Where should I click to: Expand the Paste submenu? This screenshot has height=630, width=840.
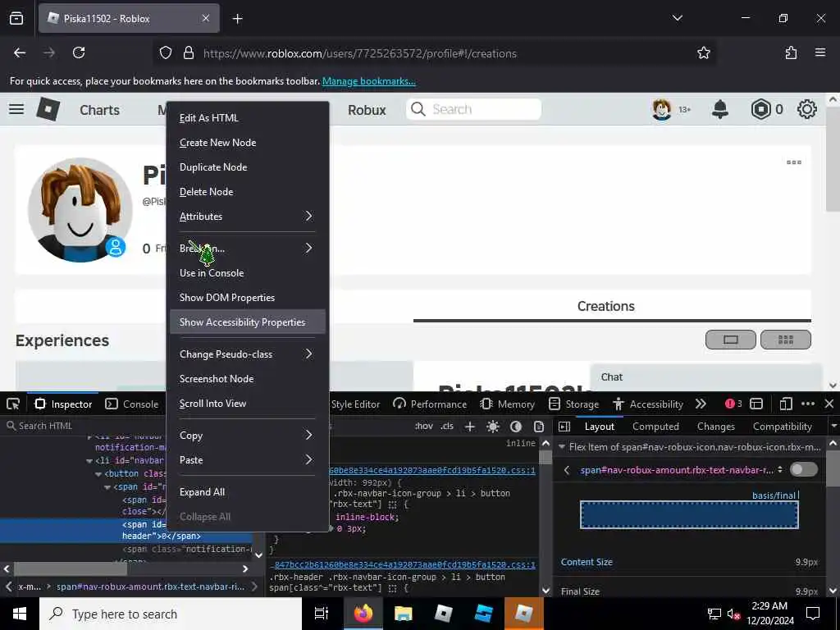click(x=247, y=459)
